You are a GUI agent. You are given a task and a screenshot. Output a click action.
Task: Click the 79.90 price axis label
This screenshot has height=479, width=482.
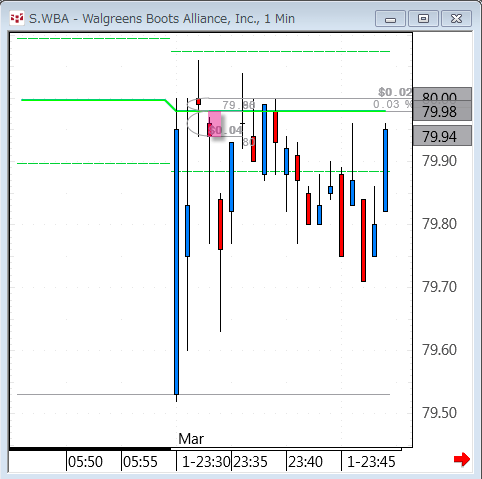439,161
